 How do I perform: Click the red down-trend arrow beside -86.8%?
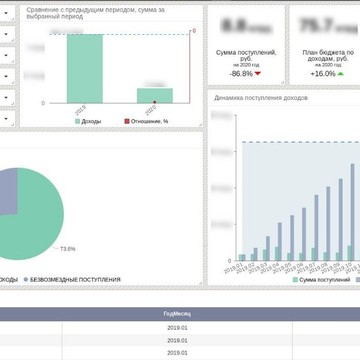pos(257,74)
